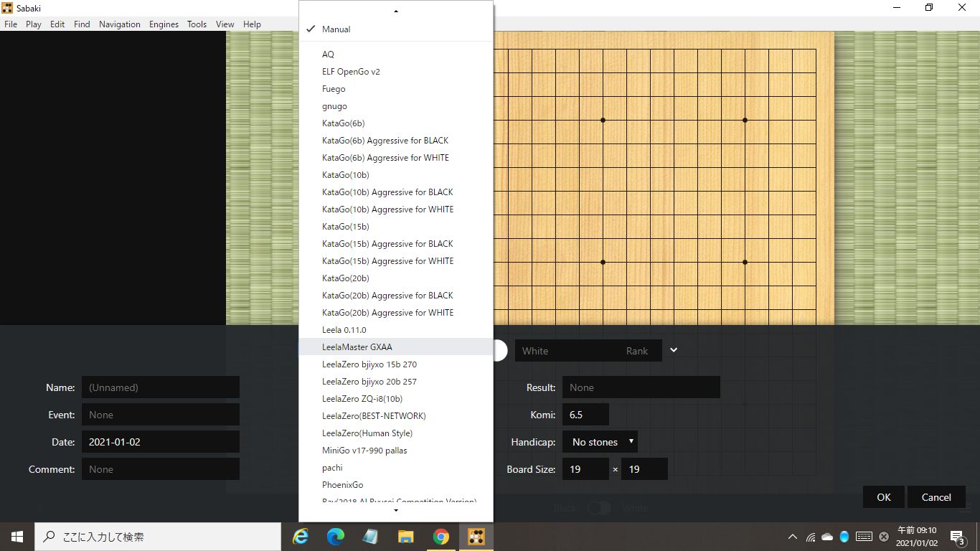Viewport: 980px width, 551px height.
Task: Click the scroll-up arrow atop the engine list
Action: pyautogui.click(x=396, y=11)
